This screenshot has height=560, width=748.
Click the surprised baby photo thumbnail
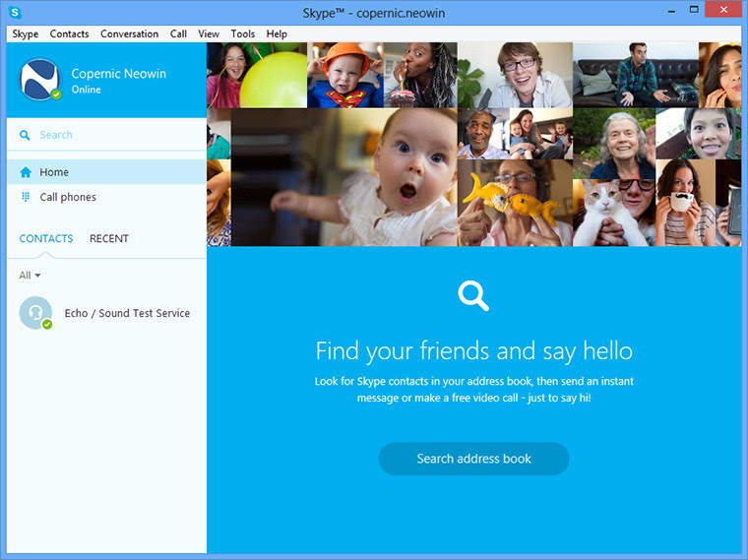tap(343, 177)
